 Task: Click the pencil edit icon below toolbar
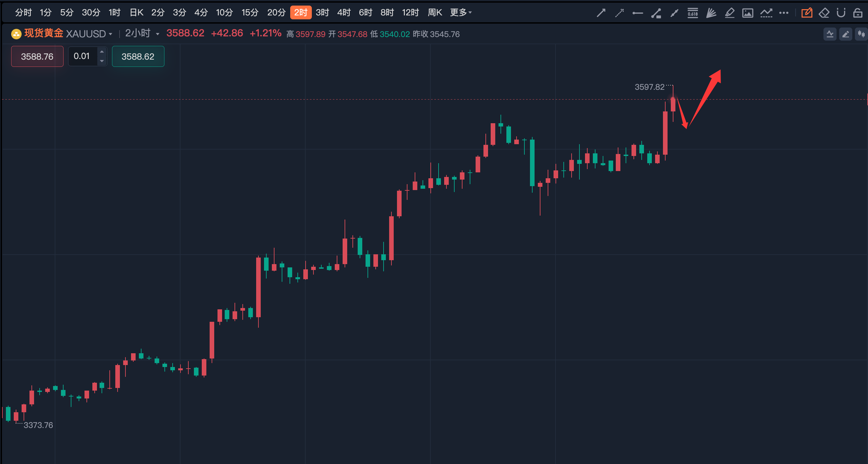846,34
